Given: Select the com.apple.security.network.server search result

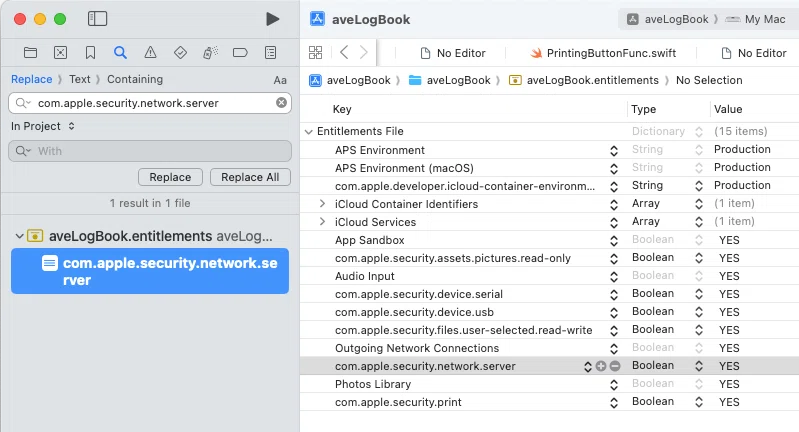Looking at the screenshot, I should (150, 271).
